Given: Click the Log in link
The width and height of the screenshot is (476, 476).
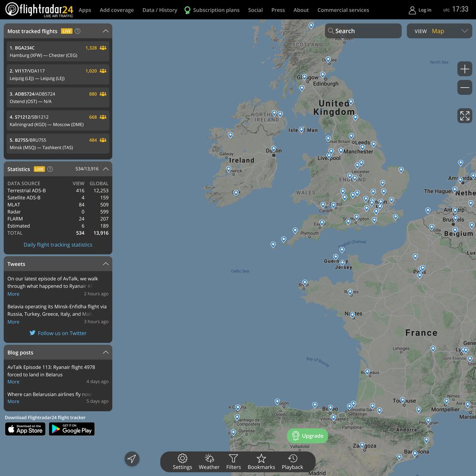Looking at the screenshot, I should (x=425, y=10).
